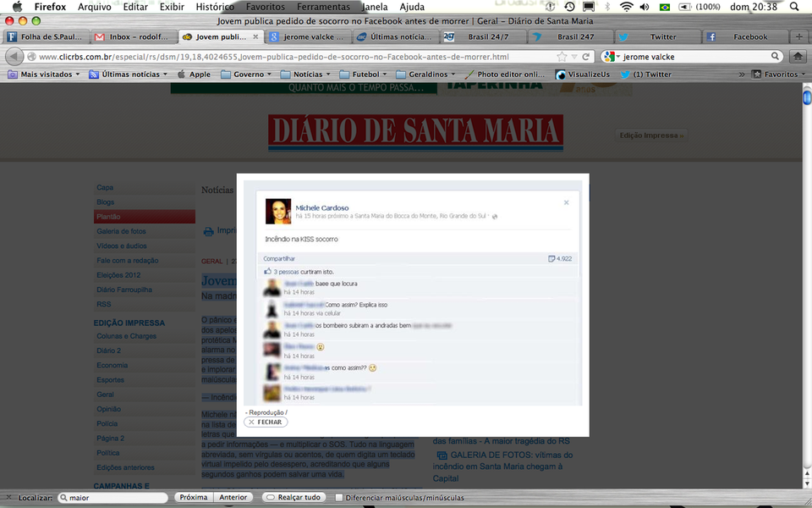Open the Wi-Fi status menu
This screenshot has width=812, height=508.
(x=627, y=7)
